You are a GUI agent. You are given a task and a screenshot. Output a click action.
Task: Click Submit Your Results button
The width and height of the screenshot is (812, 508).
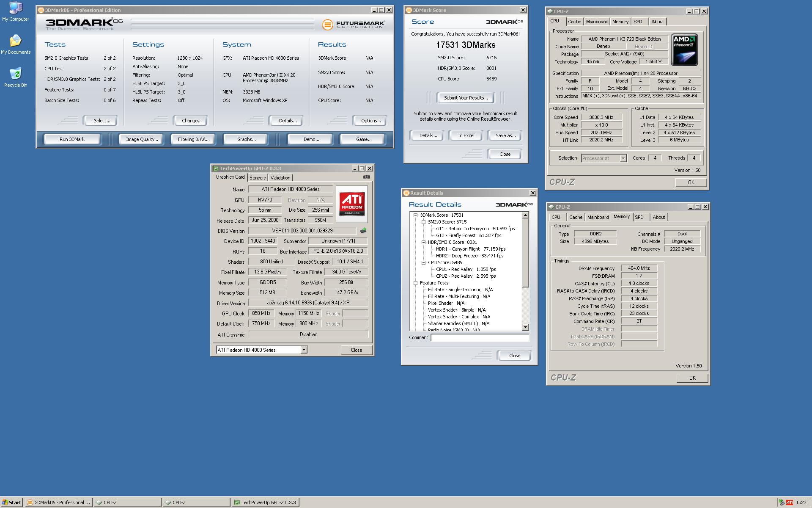pyautogui.click(x=466, y=98)
